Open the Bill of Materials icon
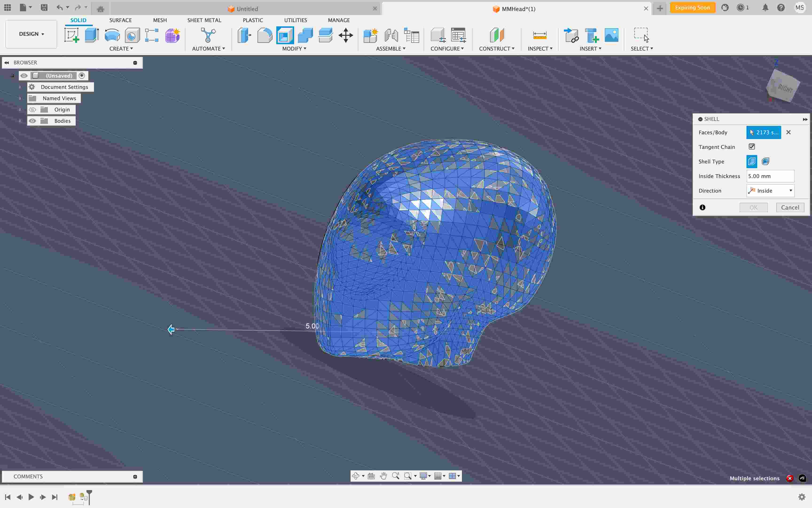812x508 pixels. click(412, 35)
